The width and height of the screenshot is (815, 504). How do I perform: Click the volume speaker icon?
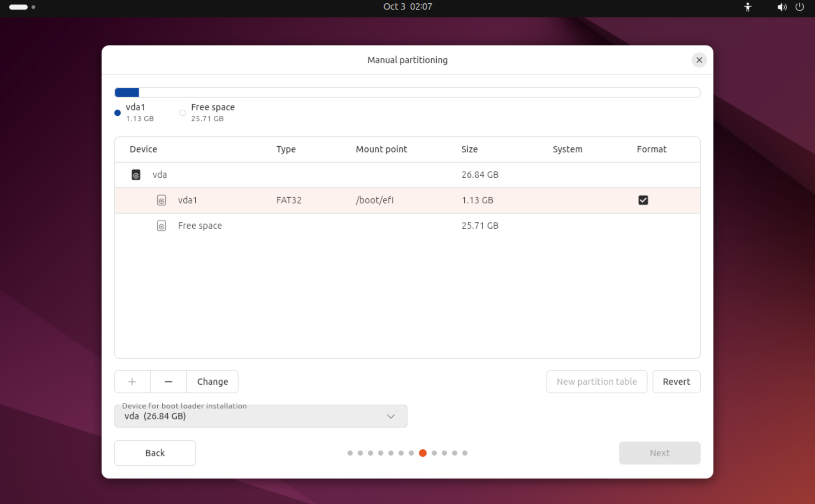coord(781,7)
